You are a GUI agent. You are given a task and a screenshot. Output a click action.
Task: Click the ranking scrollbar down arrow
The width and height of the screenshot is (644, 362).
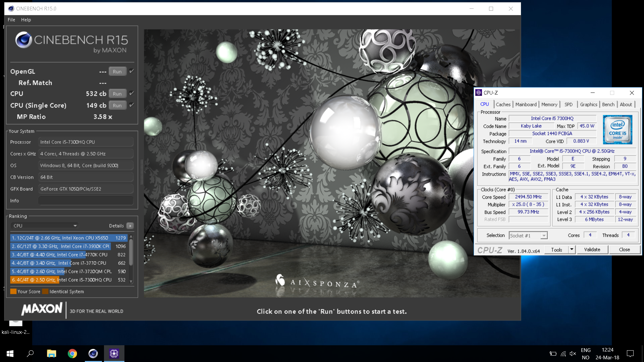click(131, 281)
